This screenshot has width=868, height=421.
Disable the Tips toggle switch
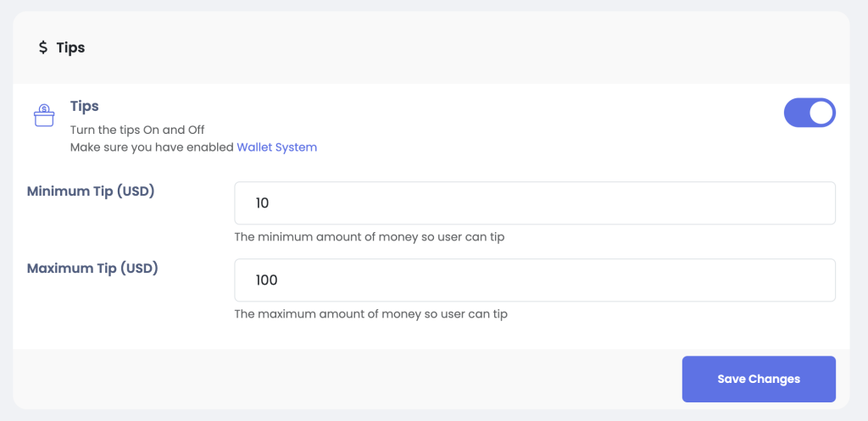(810, 113)
